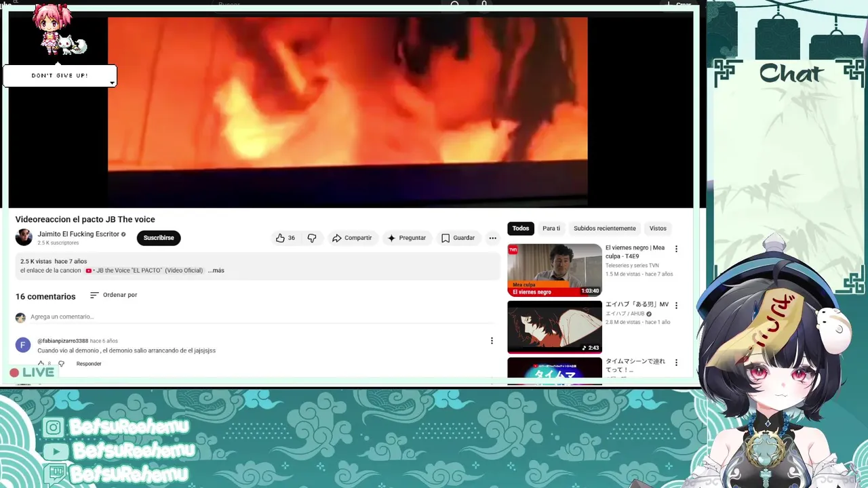Click the YouTube icon in the overlay
This screenshot has height=488, width=868.
(x=55, y=451)
